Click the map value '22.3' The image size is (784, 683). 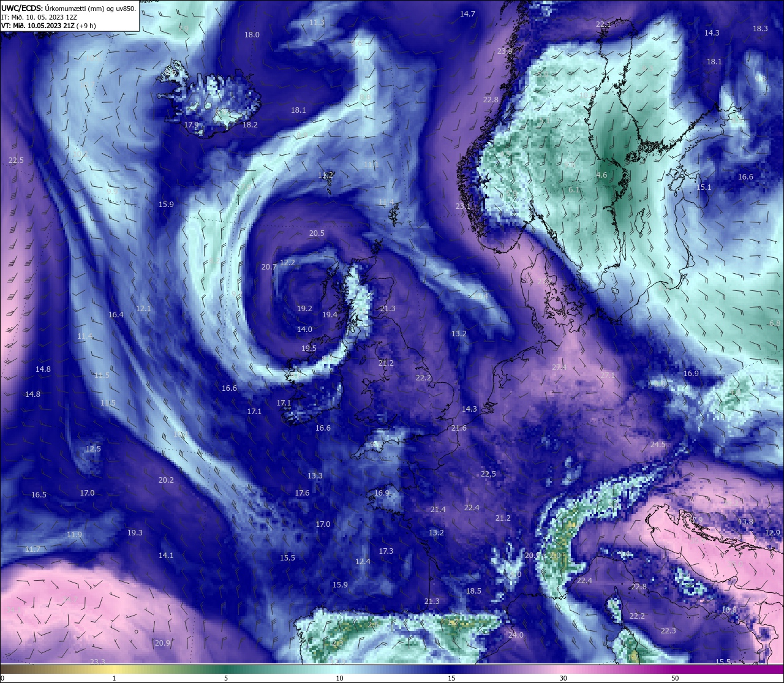coord(668,631)
